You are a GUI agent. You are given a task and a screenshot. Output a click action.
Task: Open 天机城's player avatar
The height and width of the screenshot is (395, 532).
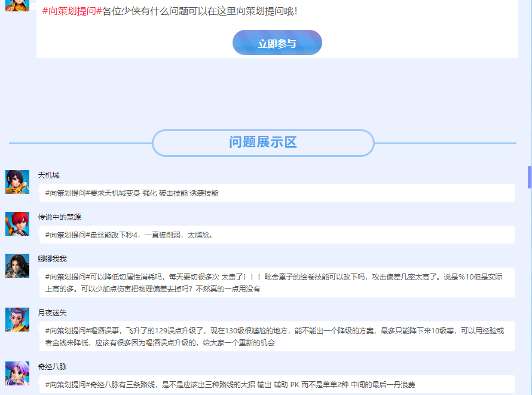17,181
